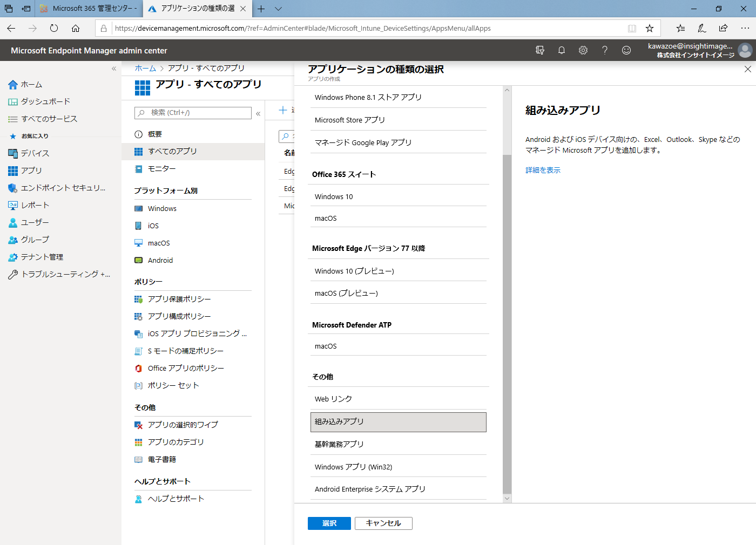Open the Home (ホーム) sidebar icon
Viewport: 756px width, 545px height.
(x=13, y=85)
